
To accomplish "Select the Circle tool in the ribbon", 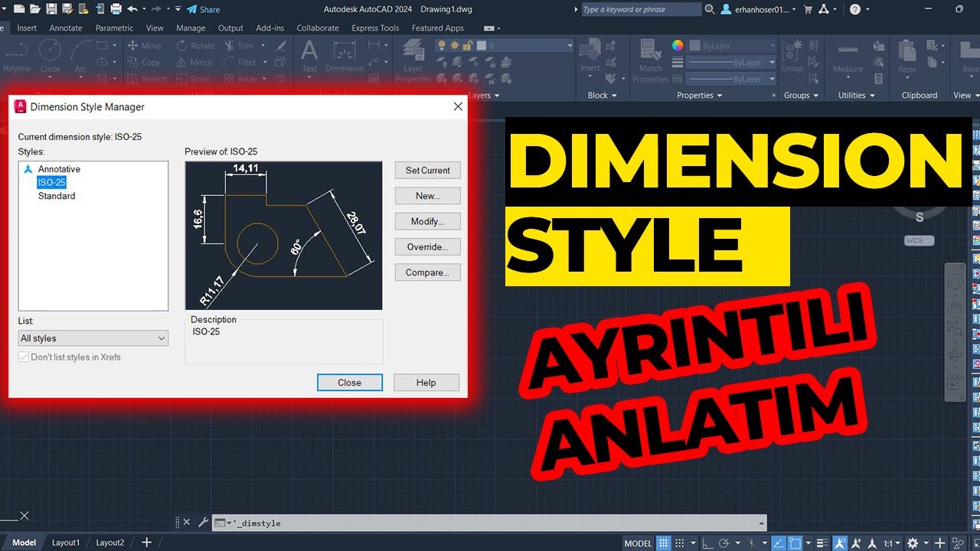I will [50, 55].
